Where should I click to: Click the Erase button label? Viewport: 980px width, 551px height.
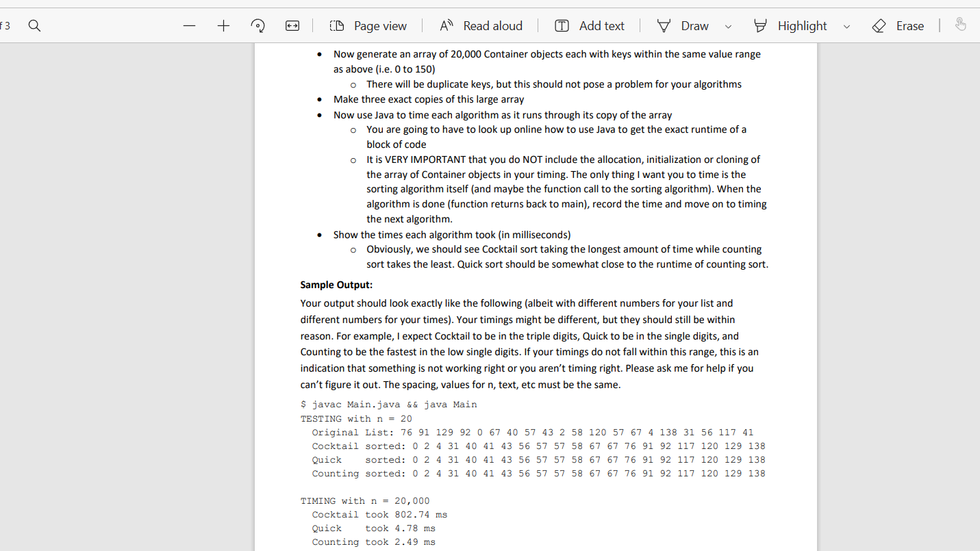click(909, 25)
